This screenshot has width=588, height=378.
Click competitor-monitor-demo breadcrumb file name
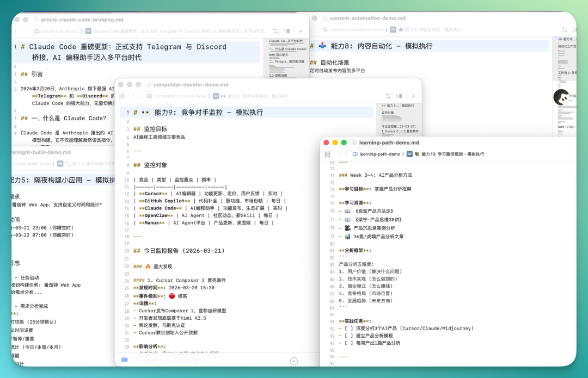(x=180, y=96)
